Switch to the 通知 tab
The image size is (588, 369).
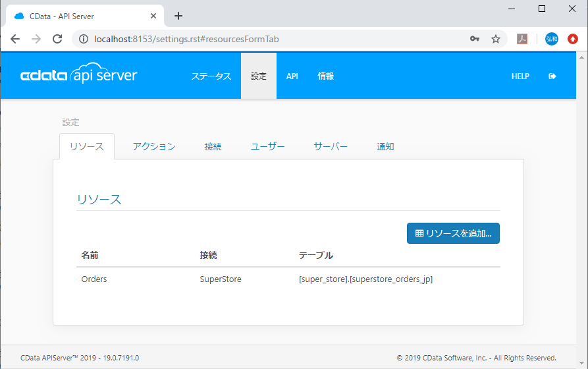click(385, 146)
